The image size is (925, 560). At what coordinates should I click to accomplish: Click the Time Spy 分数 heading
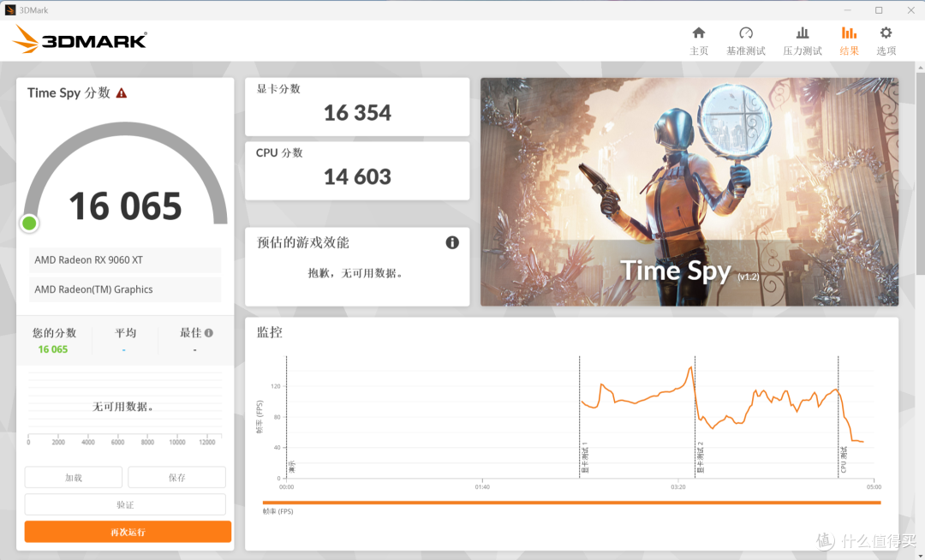click(x=69, y=93)
